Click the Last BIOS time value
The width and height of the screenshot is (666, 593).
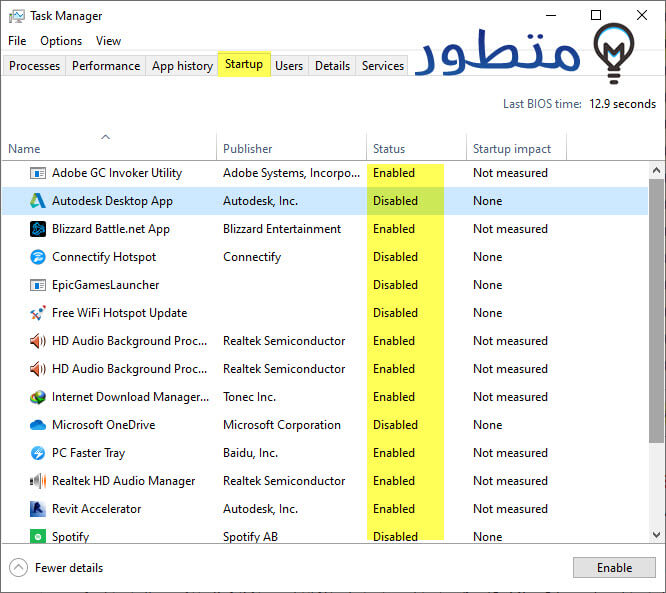[622, 104]
